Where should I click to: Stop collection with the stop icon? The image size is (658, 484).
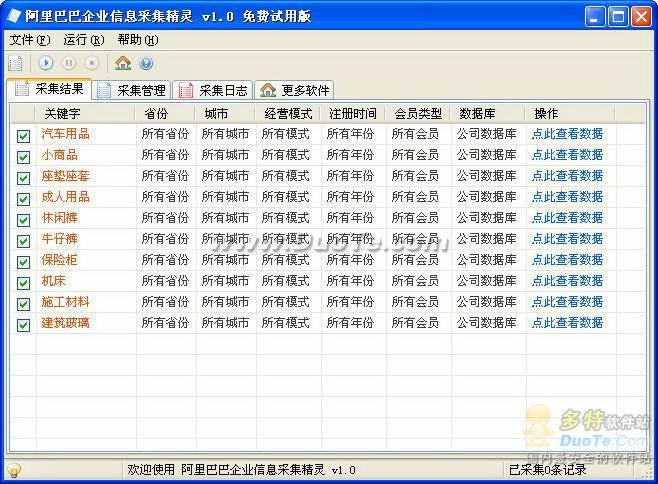point(92,63)
